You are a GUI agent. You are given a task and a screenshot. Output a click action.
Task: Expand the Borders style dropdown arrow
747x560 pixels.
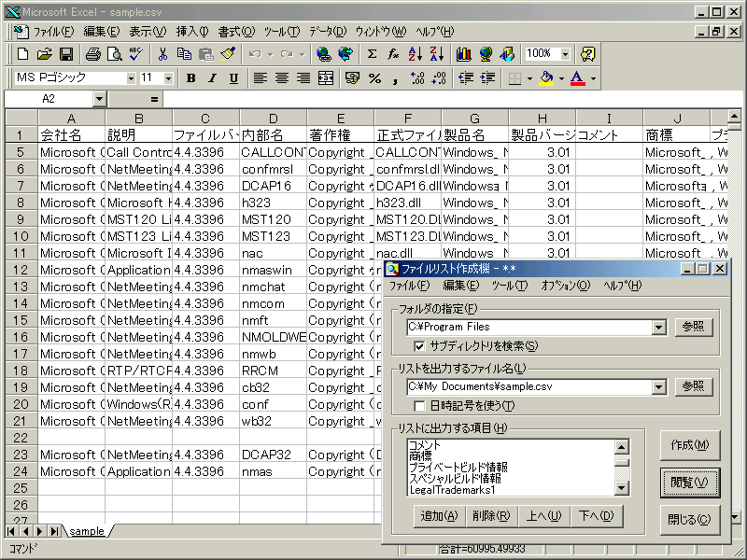pyautogui.click(x=529, y=78)
